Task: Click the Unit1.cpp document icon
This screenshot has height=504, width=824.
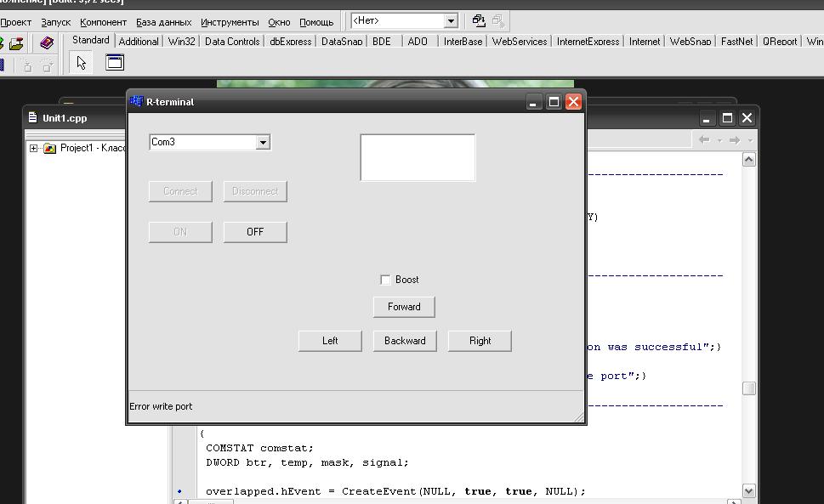Action: [32, 118]
